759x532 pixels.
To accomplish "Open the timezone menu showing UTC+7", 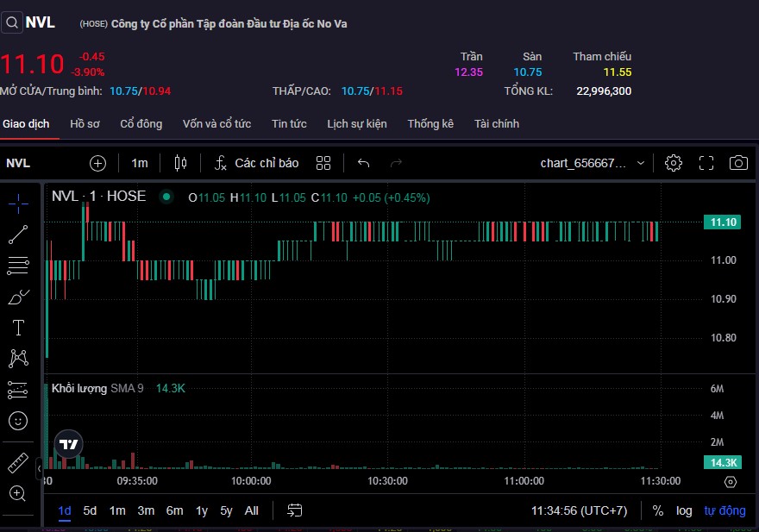I will 579,510.
